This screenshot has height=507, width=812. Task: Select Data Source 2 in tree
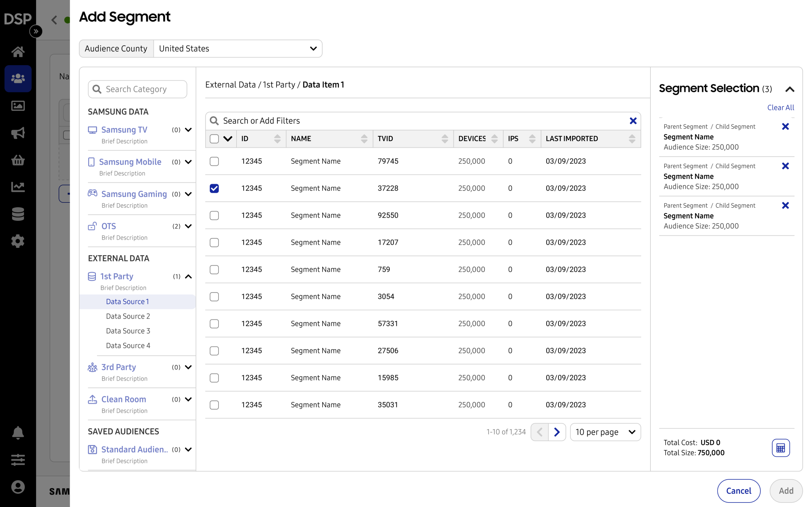click(x=128, y=316)
